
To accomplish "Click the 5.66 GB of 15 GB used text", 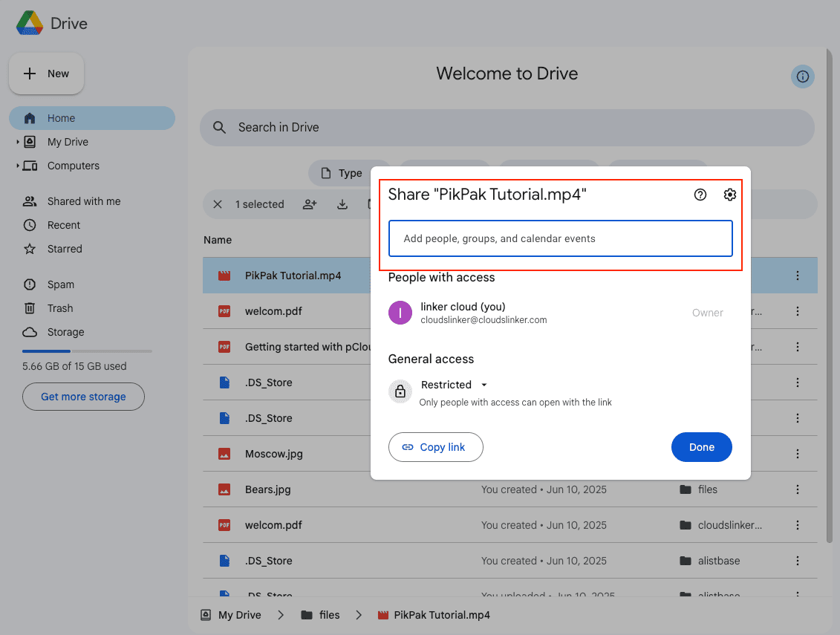I will click(x=74, y=367).
